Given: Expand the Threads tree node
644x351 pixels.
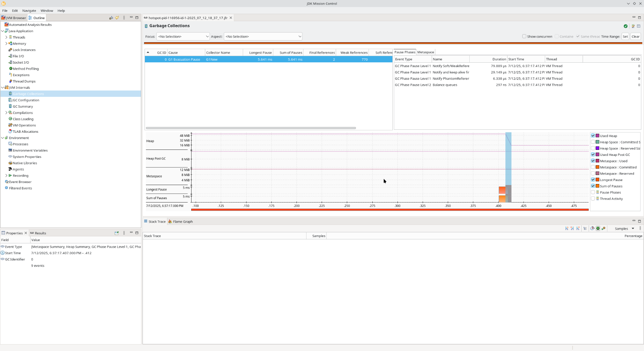Looking at the screenshot, I should pyautogui.click(x=6, y=37).
